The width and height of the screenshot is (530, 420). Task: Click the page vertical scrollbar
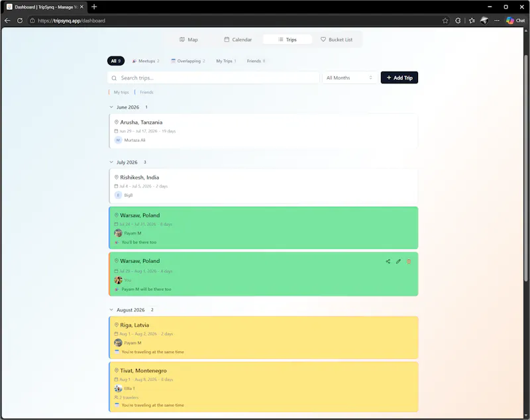point(525,167)
